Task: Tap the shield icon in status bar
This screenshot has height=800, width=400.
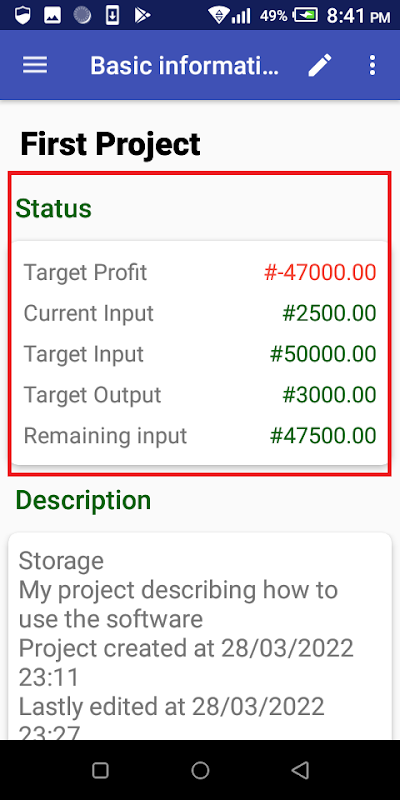Action: pos(22,15)
